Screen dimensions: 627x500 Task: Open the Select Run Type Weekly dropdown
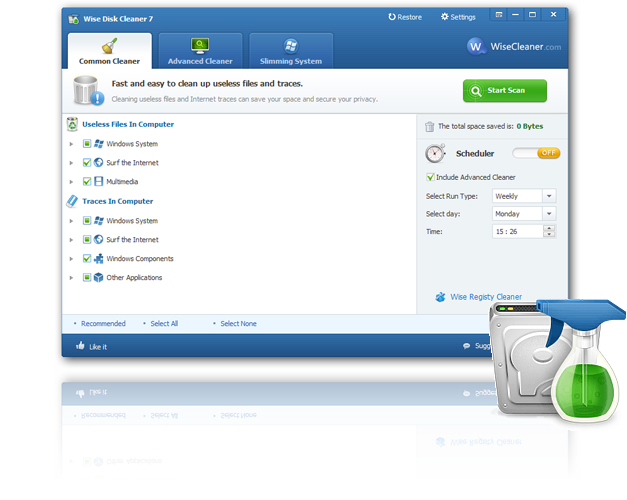(x=549, y=196)
